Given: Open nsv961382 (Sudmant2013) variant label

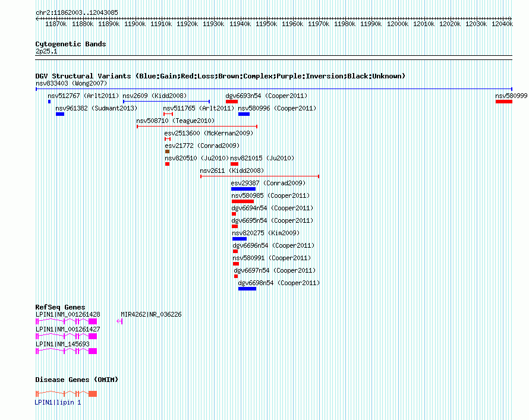Looking at the screenshot, I should pyautogui.click(x=96, y=108).
